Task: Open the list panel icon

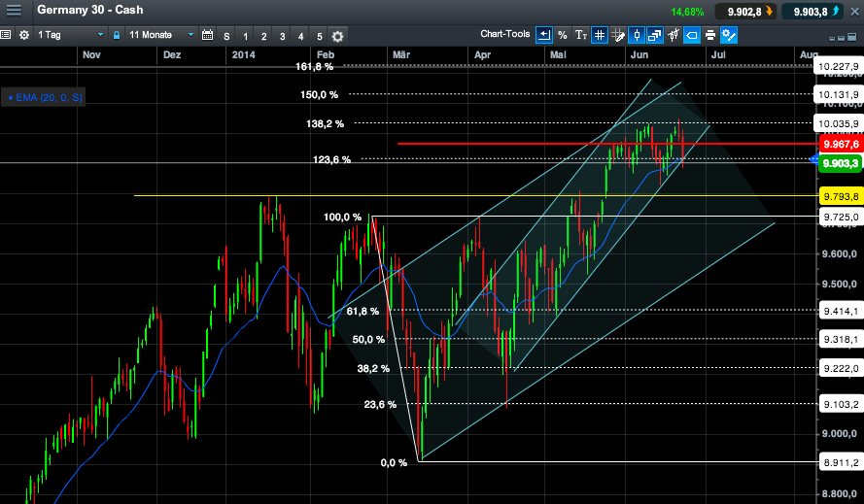Action: [x=6, y=35]
